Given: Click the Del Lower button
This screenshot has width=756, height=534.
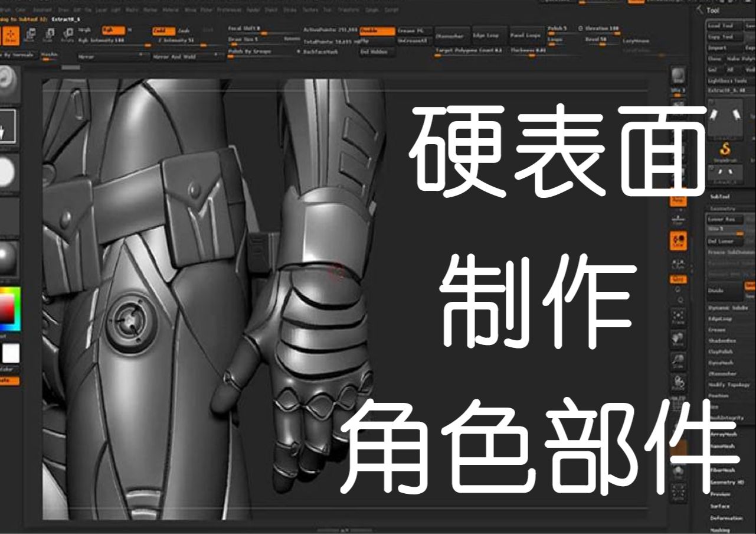Looking at the screenshot, I should [725, 242].
